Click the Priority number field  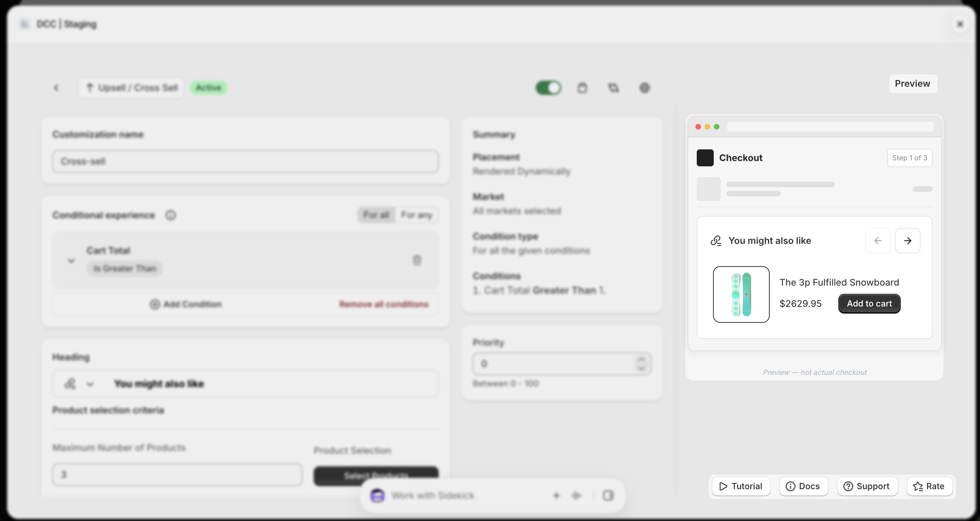point(562,363)
